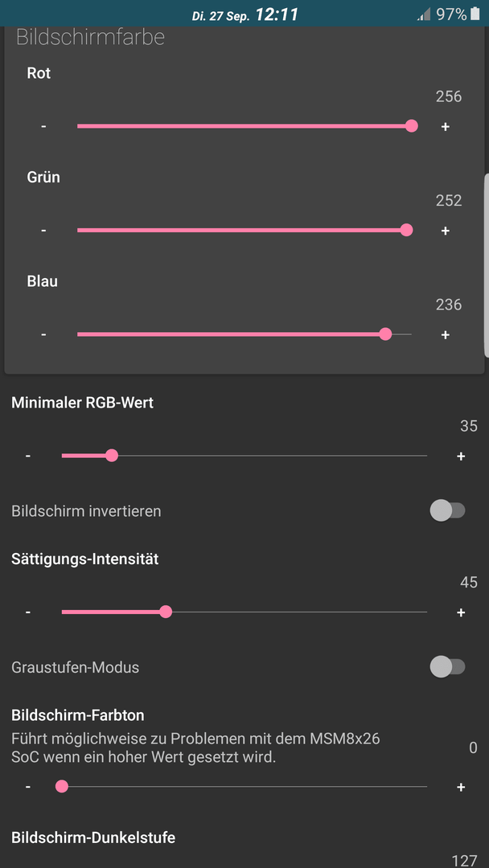Click the vertical scrollbar on the right edge
The image size is (489, 868).
click(487, 266)
